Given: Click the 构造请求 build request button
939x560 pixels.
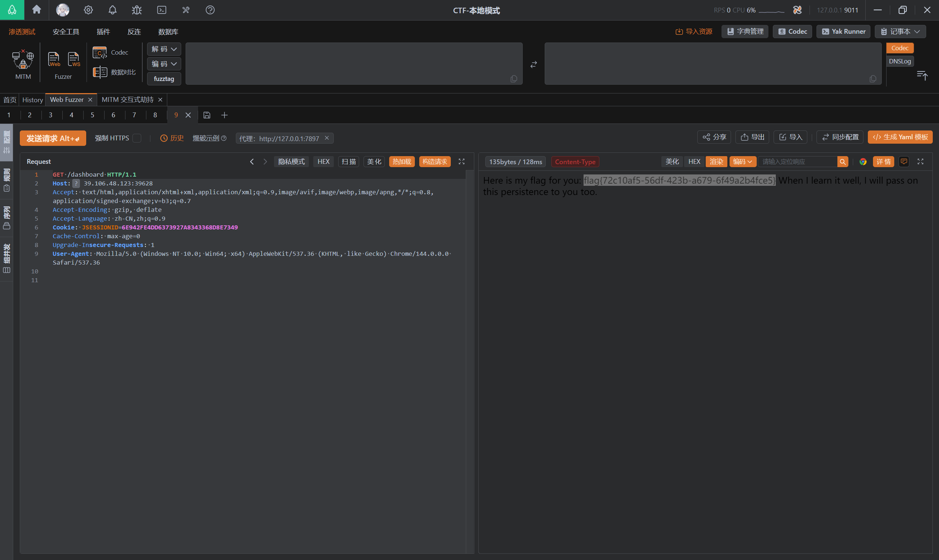Looking at the screenshot, I should 435,162.
